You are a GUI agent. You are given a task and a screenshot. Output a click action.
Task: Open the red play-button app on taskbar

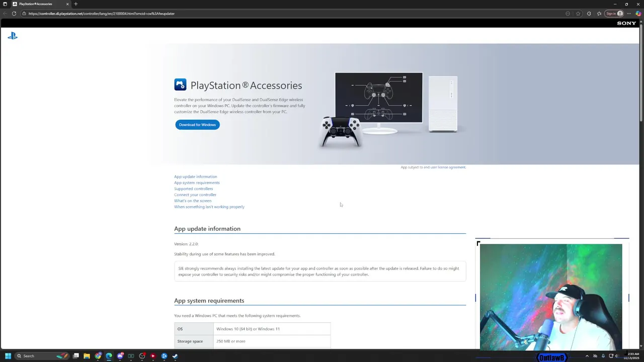(x=153, y=356)
